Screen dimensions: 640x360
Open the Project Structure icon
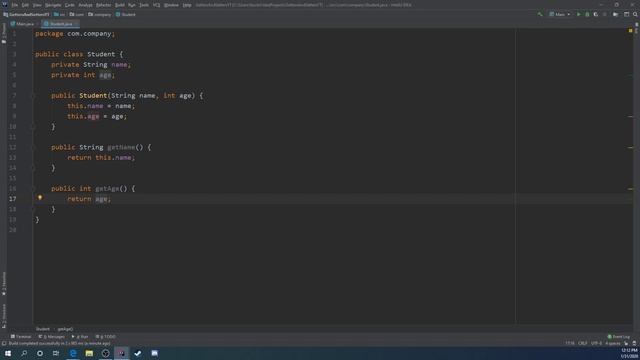(616, 14)
